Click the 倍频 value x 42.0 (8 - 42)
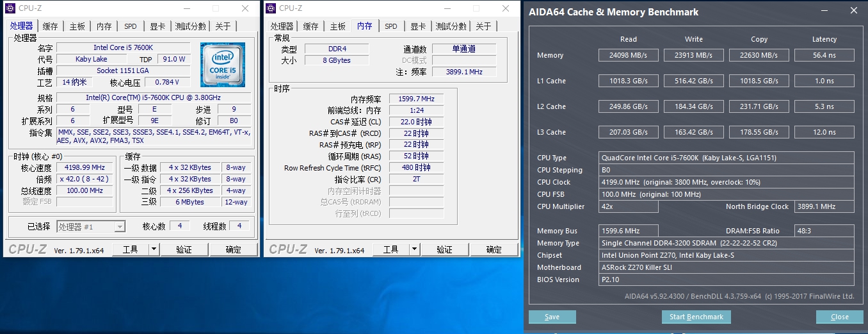Image resolution: width=868 pixels, height=334 pixels. 84,179
